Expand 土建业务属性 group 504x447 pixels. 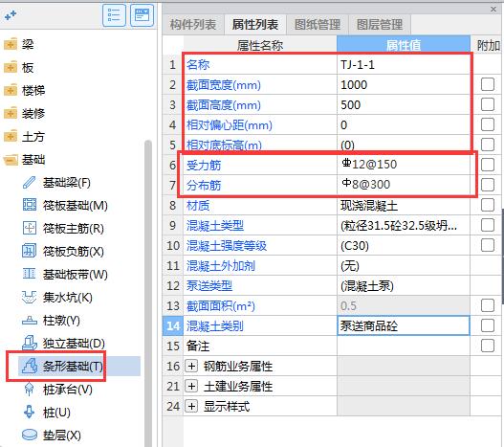[191, 386]
